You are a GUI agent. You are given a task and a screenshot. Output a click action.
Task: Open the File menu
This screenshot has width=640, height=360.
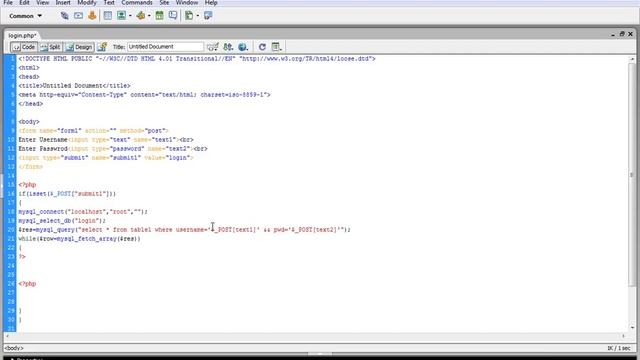coord(8,2)
